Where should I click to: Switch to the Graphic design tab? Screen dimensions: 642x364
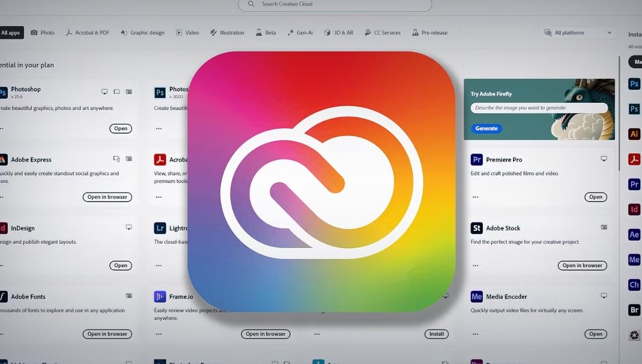click(142, 33)
